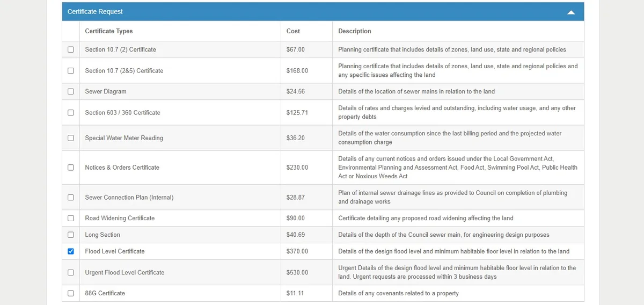This screenshot has width=644, height=305.
Task: Click the Section 10.7 (2&5) Certificate label
Action: coord(124,70)
